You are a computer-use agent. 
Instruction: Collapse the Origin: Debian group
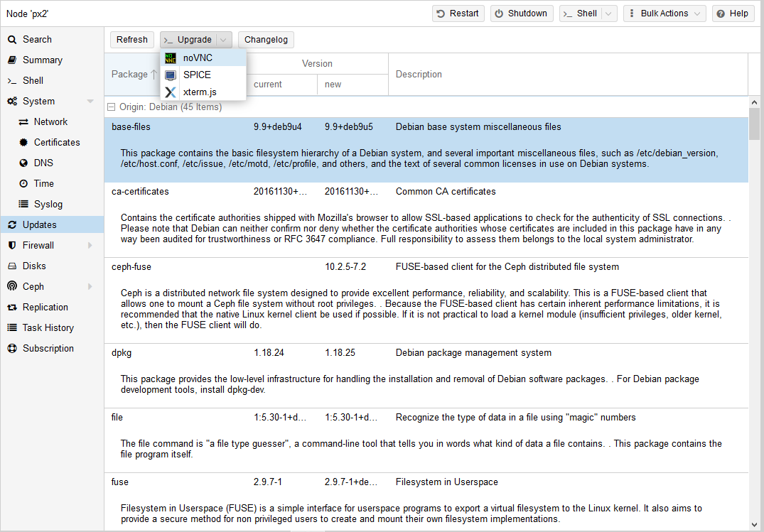pyautogui.click(x=111, y=107)
